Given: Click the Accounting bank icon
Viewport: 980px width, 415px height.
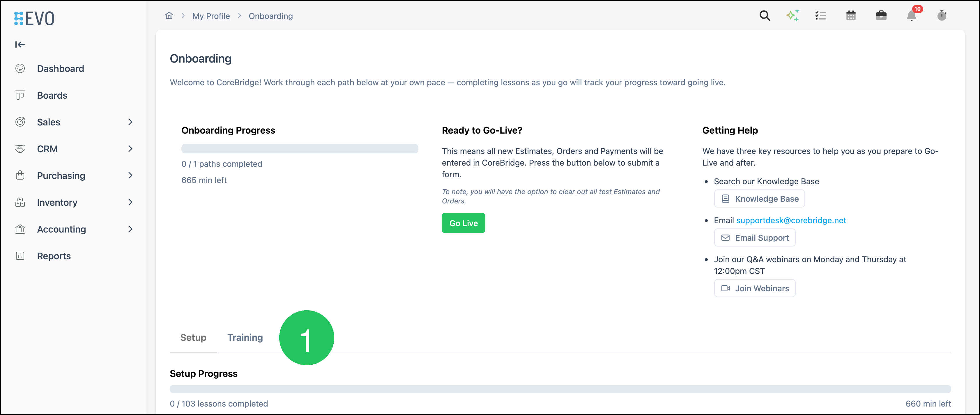Looking at the screenshot, I should (x=20, y=229).
